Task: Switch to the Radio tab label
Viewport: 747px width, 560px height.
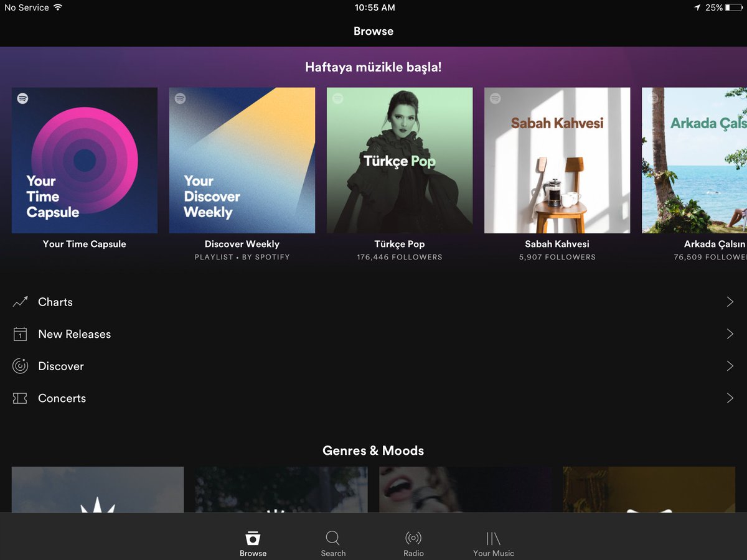Action: (x=413, y=553)
